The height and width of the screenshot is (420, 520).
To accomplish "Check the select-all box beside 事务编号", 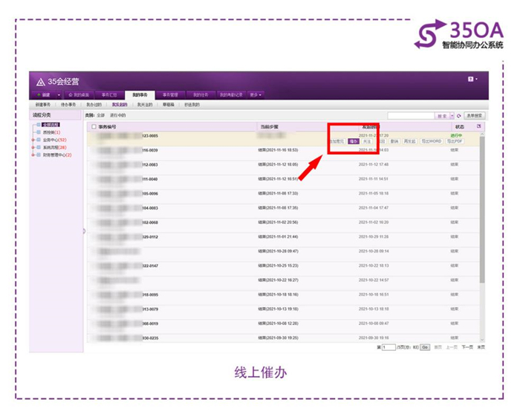I will click(94, 126).
